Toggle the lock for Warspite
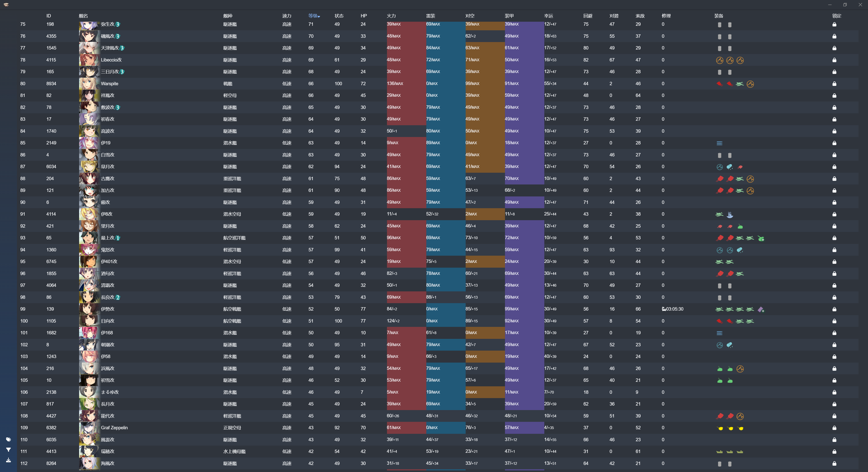This screenshot has width=868, height=472. coord(834,84)
